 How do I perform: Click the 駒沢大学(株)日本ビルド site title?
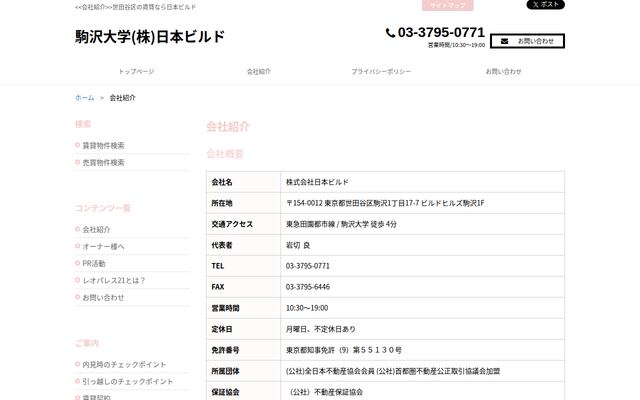pyautogui.click(x=150, y=36)
